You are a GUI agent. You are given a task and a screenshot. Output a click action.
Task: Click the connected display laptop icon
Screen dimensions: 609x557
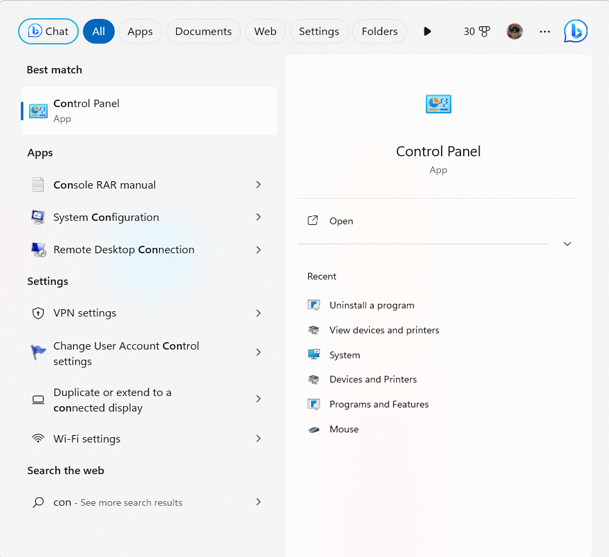click(38, 399)
